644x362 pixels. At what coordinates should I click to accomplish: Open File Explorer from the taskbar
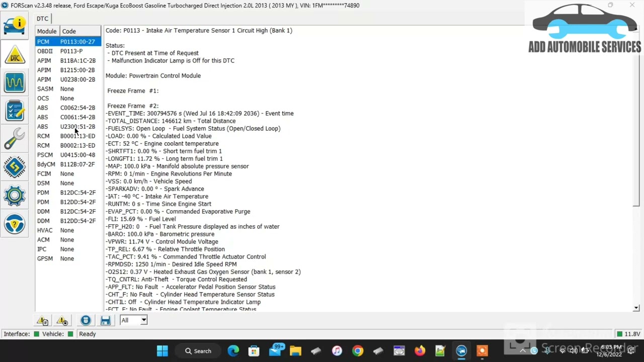coord(295,351)
